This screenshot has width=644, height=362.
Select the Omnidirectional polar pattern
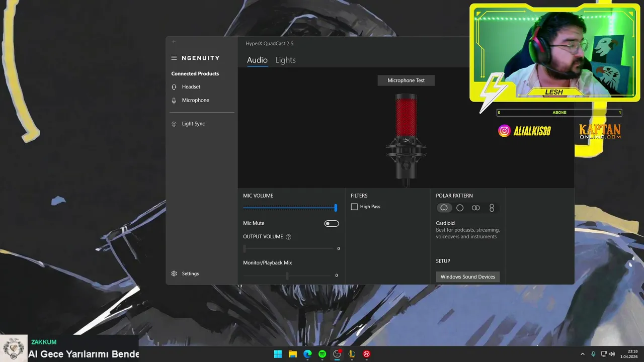[x=460, y=208]
